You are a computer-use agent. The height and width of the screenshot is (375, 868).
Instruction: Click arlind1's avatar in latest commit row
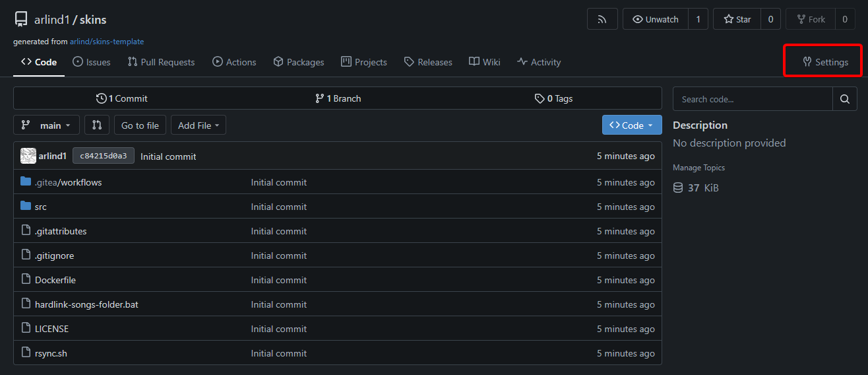coord(28,156)
